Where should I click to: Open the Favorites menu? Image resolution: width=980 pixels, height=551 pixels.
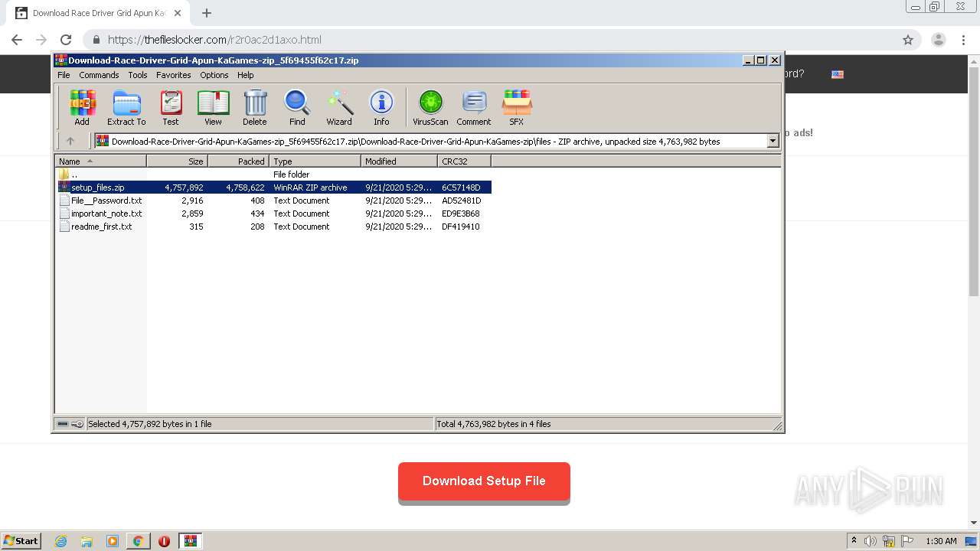coord(174,75)
